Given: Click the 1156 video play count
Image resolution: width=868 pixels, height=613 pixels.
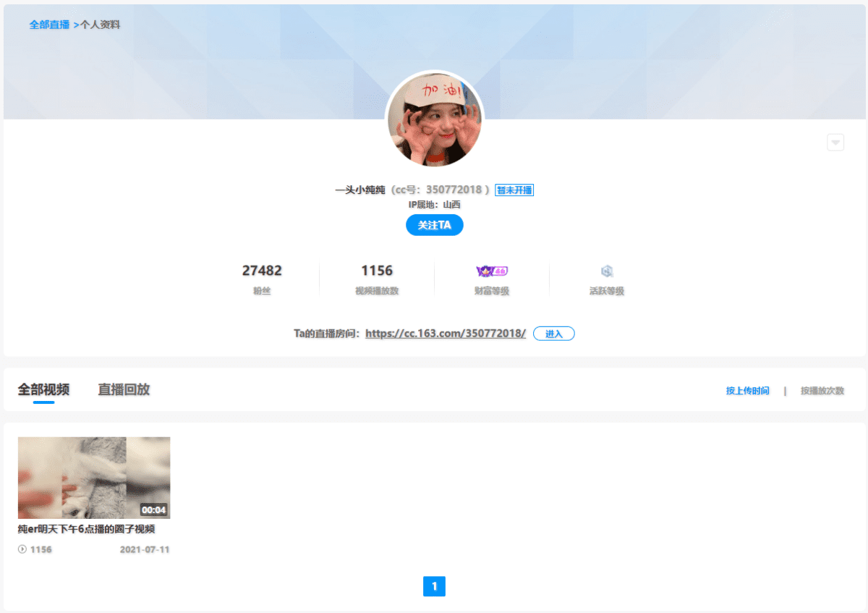Looking at the screenshot, I should tap(376, 270).
